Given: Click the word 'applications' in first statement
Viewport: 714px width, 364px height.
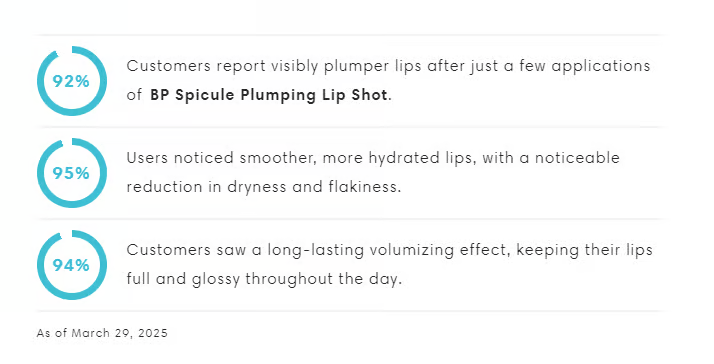Looking at the screenshot, I should 601,67.
